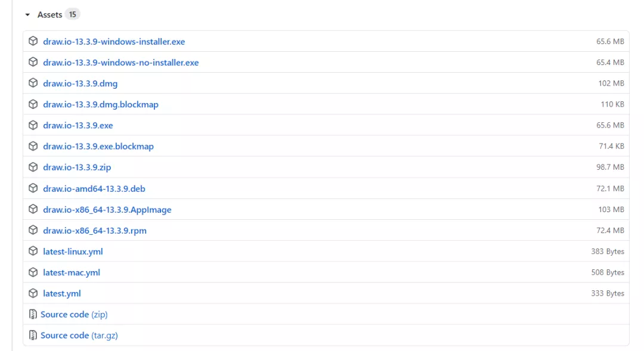
Task: Download draw.io-13.3.9-windows-installer.exe
Action: pos(114,42)
